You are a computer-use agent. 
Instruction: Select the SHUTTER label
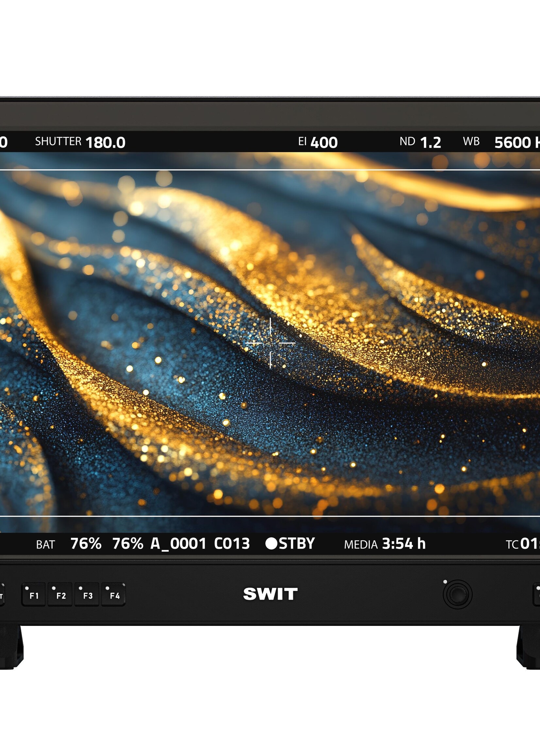pos(58,142)
